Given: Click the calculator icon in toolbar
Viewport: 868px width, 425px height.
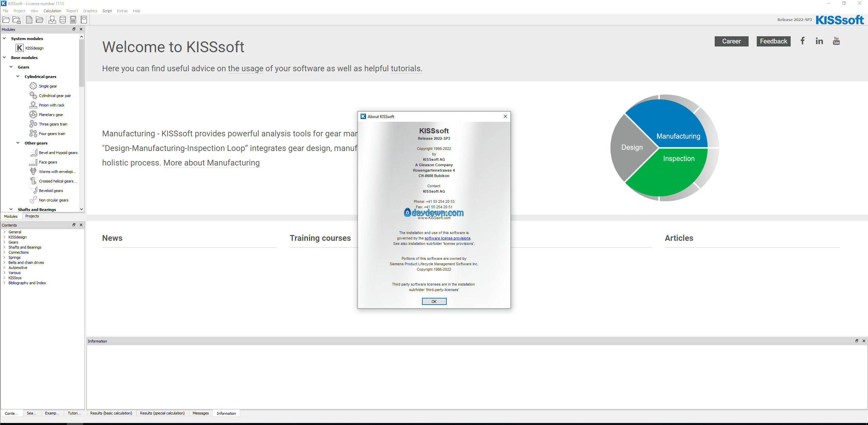Looking at the screenshot, I should [x=73, y=20].
